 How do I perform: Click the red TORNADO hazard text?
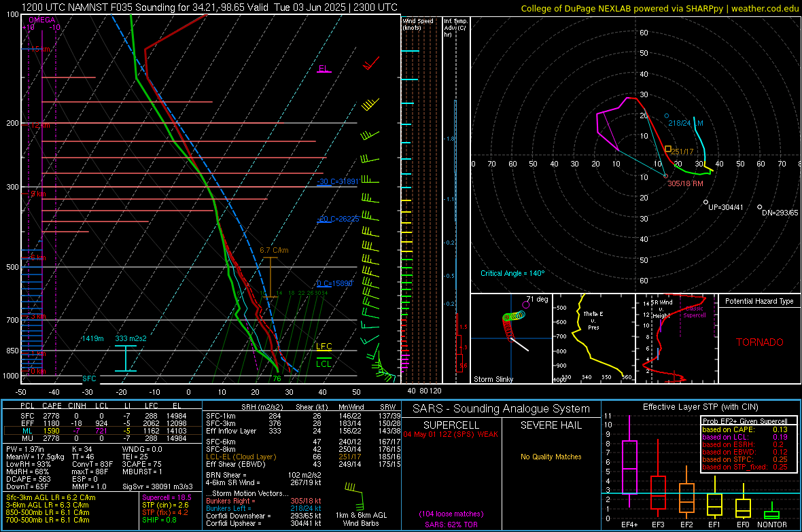[x=760, y=342]
